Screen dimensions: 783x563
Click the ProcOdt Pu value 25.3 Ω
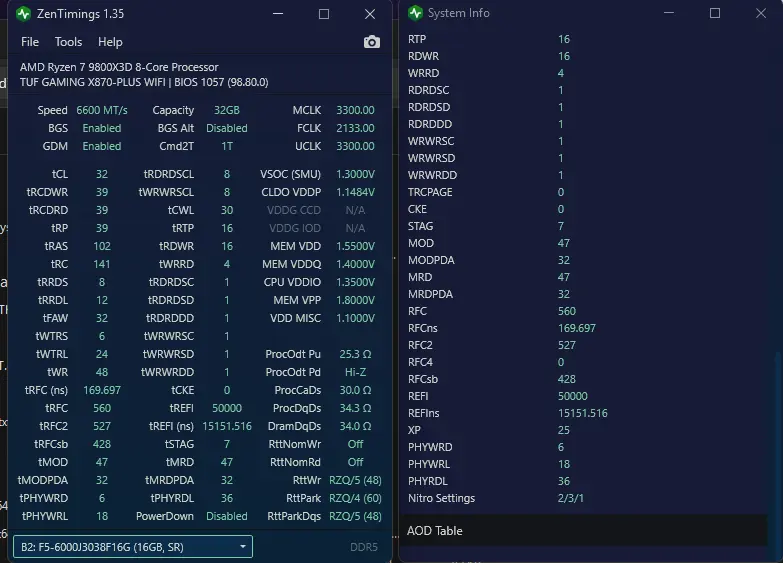[x=355, y=354]
